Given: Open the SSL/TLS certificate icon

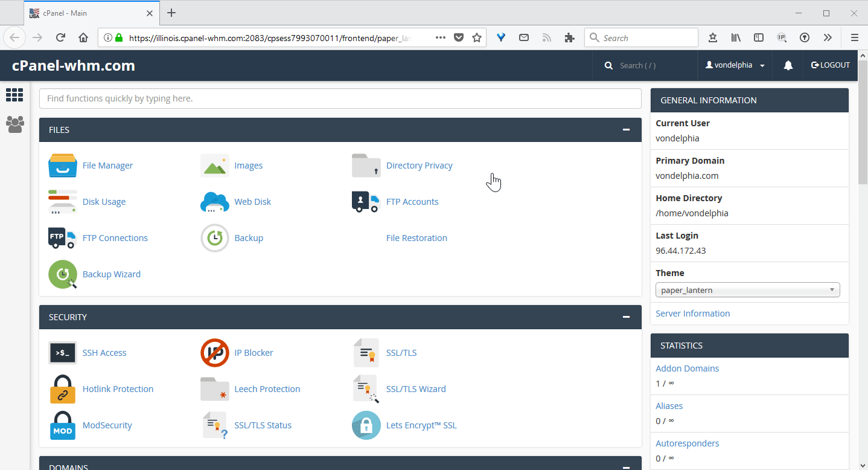Looking at the screenshot, I should click(366, 353).
